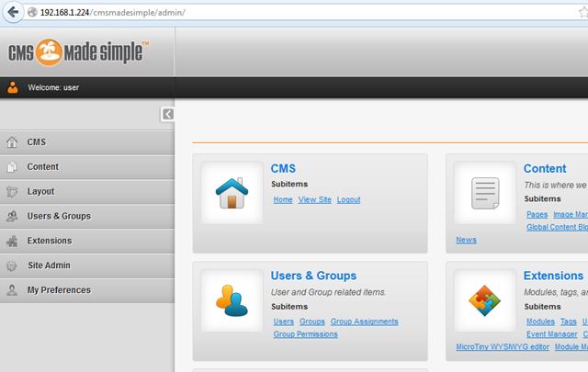Screen dimensions: 588x372
Task: Click the browser back arrow button
Action: coord(13,12)
